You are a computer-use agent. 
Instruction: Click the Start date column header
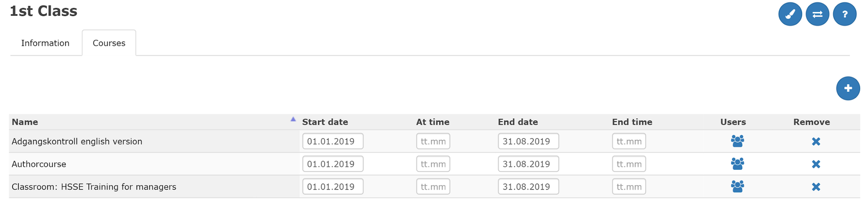click(x=325, y=122)
